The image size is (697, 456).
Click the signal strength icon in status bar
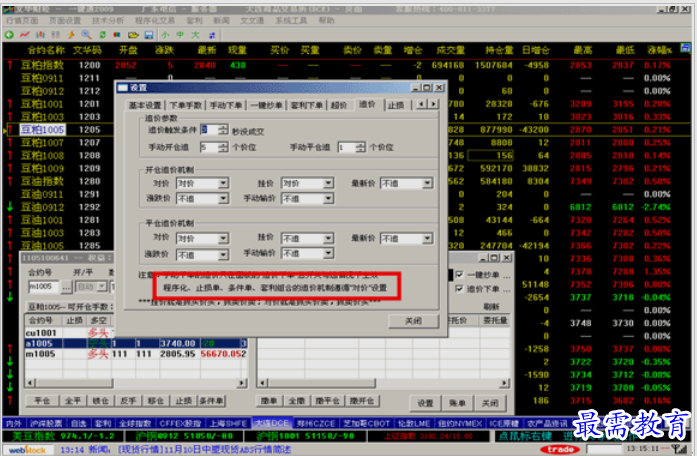pos(679,449)
